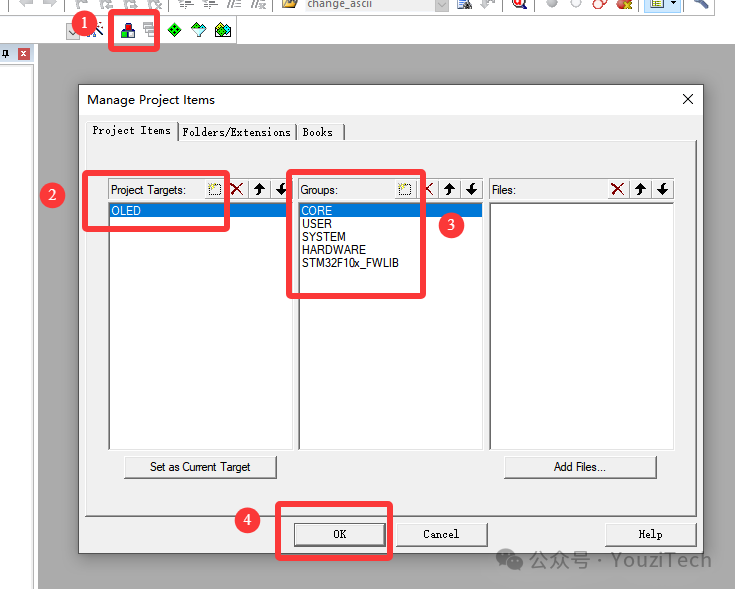Viewport: 735px width, 589px height.
Task: Expand the change_ascii find dropdown arrow
Action: point(442,5)
